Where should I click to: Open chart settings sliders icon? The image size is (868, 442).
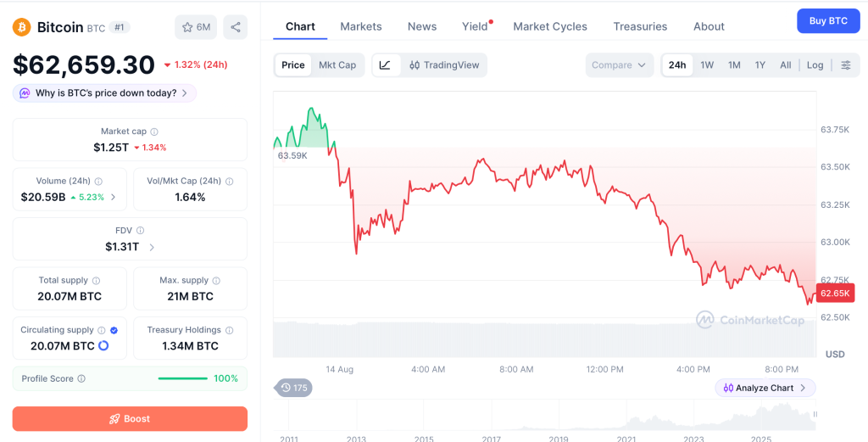point(846,64)
